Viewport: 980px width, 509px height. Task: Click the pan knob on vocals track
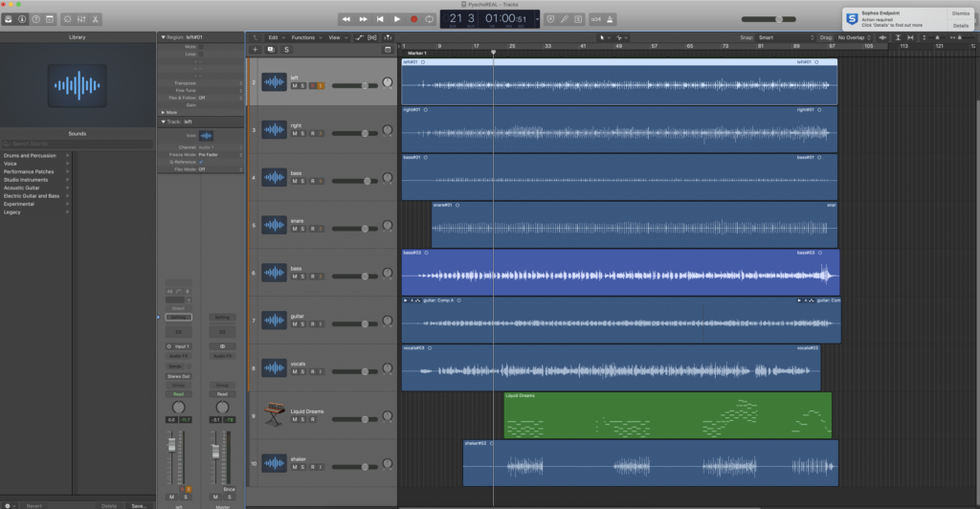point(388,368)
